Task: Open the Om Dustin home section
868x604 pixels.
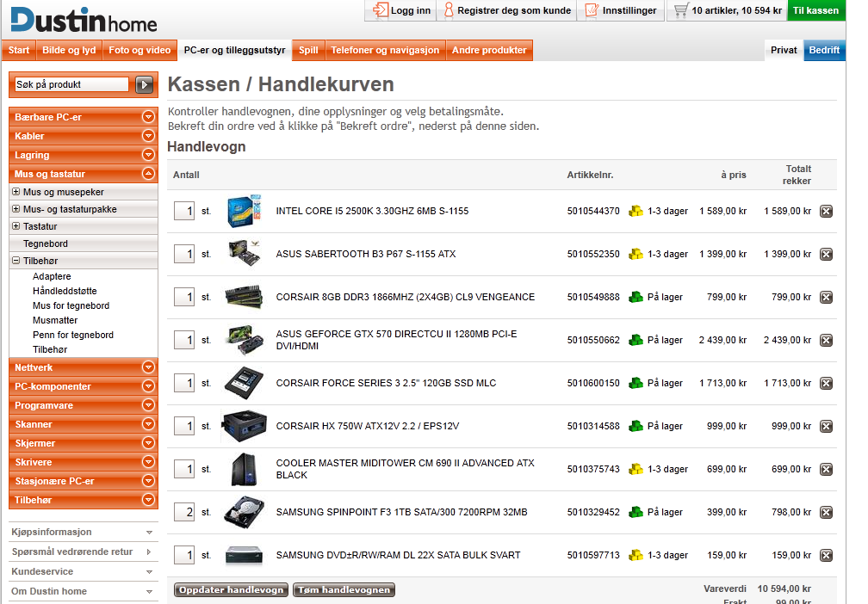Action: (83, 591)
